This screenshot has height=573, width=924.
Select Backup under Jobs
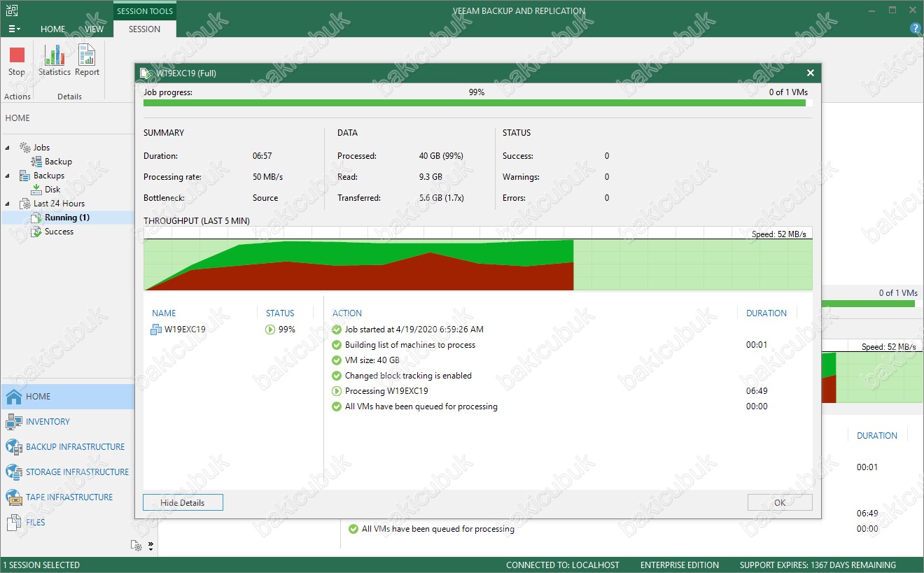[x=58, y=162]
